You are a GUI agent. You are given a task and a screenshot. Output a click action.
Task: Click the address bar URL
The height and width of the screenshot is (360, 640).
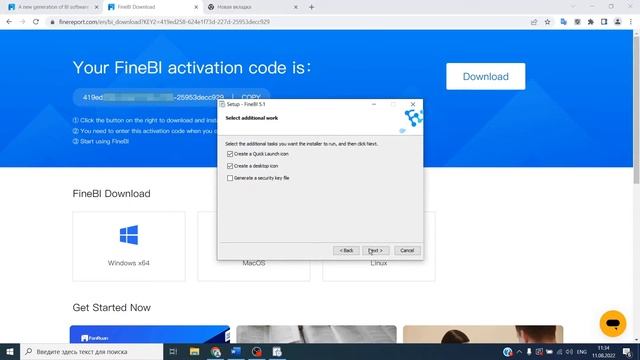tap(164, 22)
